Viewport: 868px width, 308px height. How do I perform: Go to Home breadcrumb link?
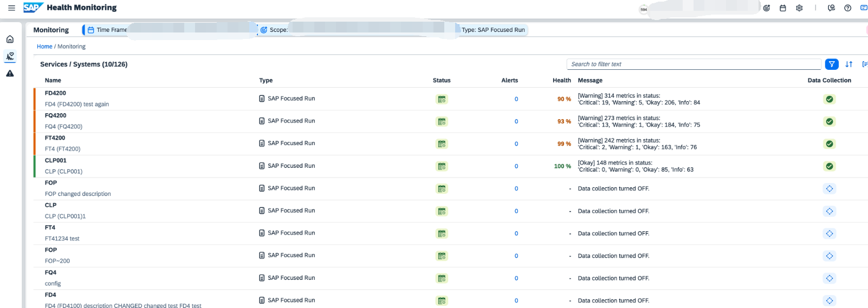pos(44,47)
